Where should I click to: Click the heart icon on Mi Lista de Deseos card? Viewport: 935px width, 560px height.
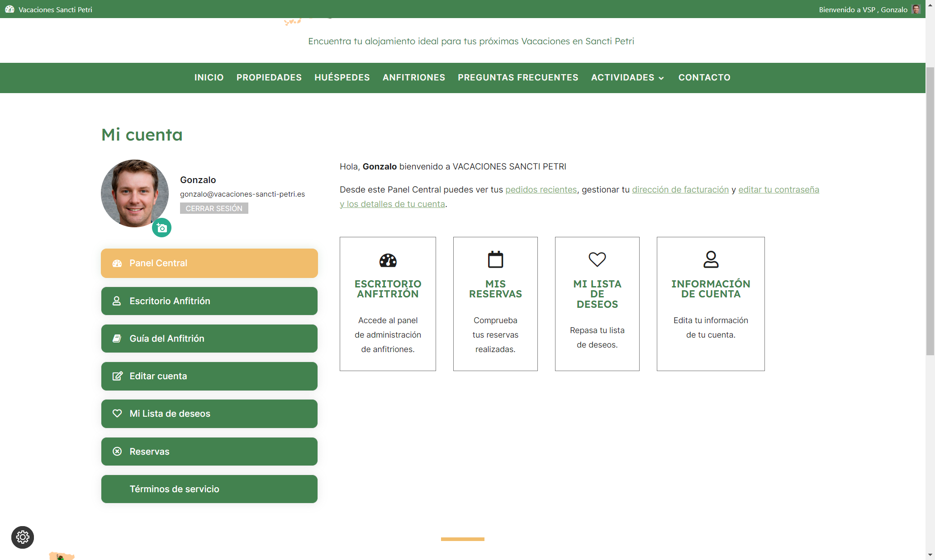pos(597,259)
